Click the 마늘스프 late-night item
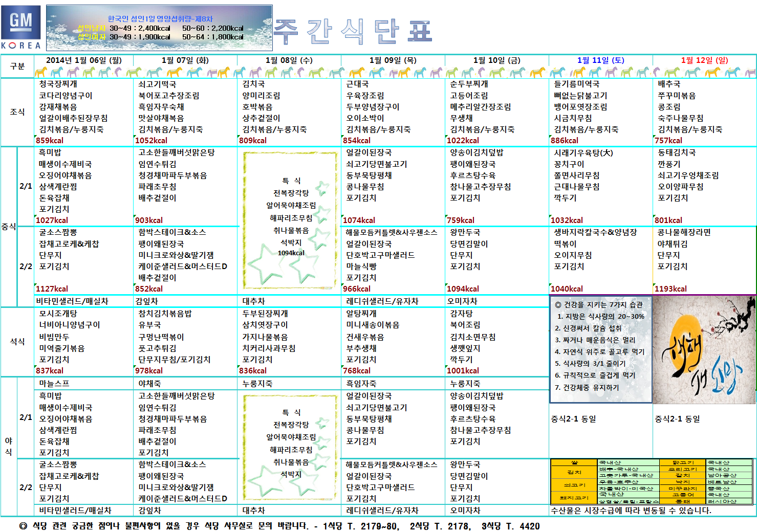This screenshot has width=757, height=532. coord(54,384)
